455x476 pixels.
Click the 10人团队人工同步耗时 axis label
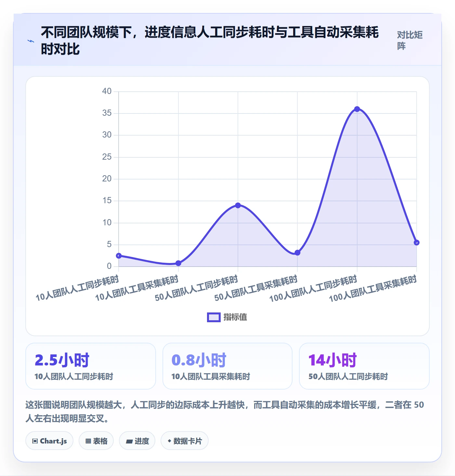click(x=77, y=288)
